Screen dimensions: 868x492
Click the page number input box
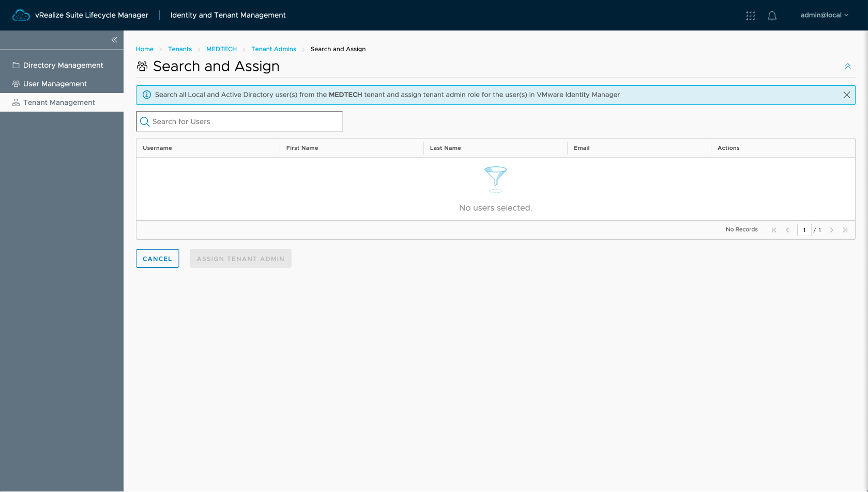click(804, 230)
